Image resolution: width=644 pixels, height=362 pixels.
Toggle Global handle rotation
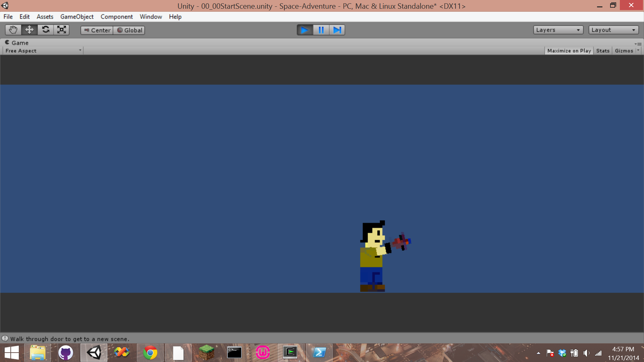click(x=129, y=30)
